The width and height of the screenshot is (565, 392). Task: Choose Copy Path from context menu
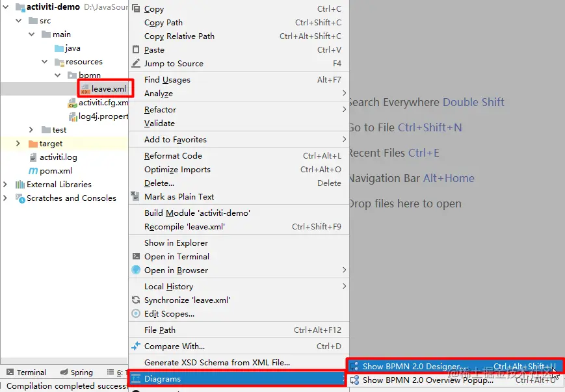239,22
